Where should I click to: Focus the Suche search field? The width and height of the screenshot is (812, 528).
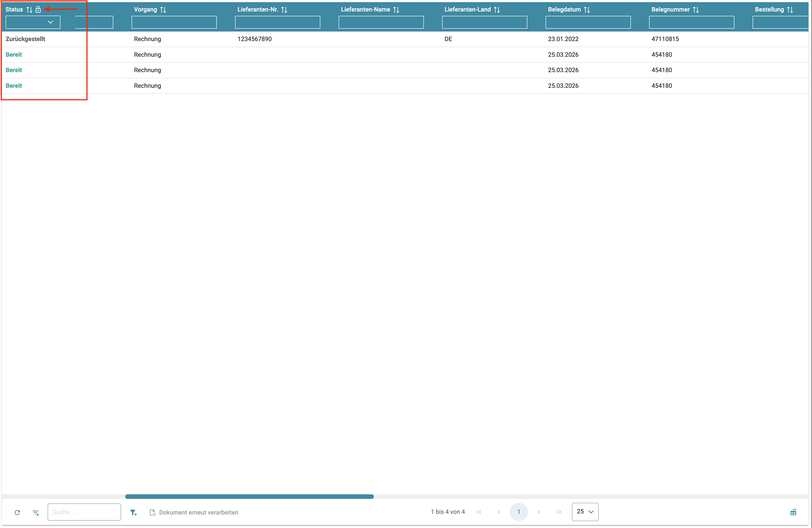(84, 512)
